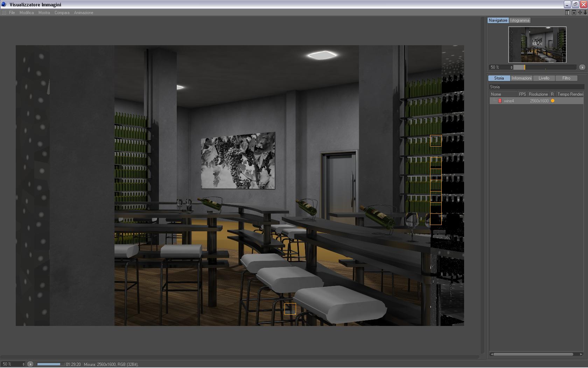Click the history scrollbar right arrow
The height and width of the screenshot is (368, 588).
click(581, 354)
